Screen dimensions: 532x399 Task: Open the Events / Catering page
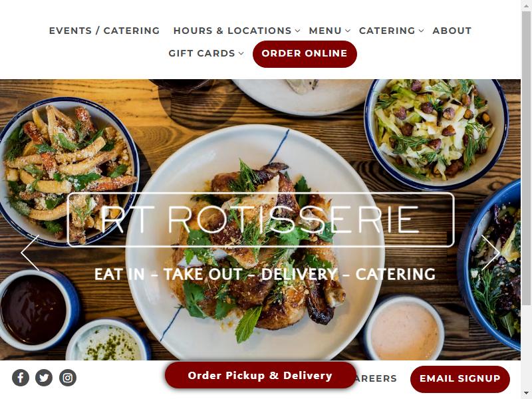pos(104,31)
